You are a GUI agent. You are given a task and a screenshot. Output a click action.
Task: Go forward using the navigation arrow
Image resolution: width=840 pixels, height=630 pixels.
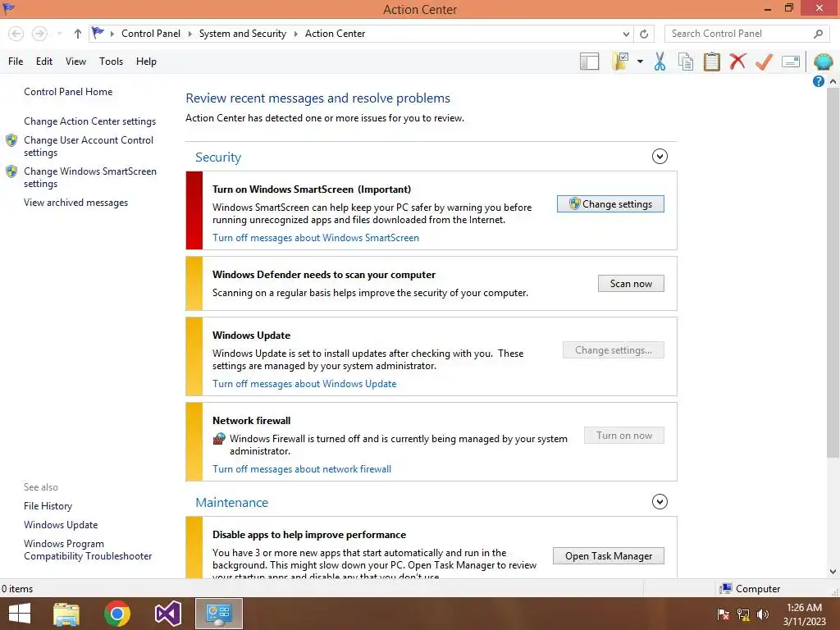click(x=39, y=34)
